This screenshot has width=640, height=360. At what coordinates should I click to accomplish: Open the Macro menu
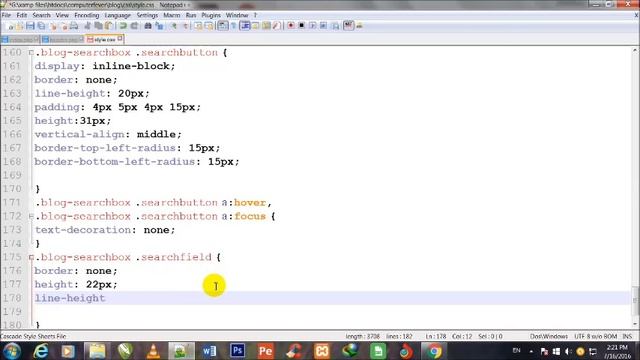point(171,15)
